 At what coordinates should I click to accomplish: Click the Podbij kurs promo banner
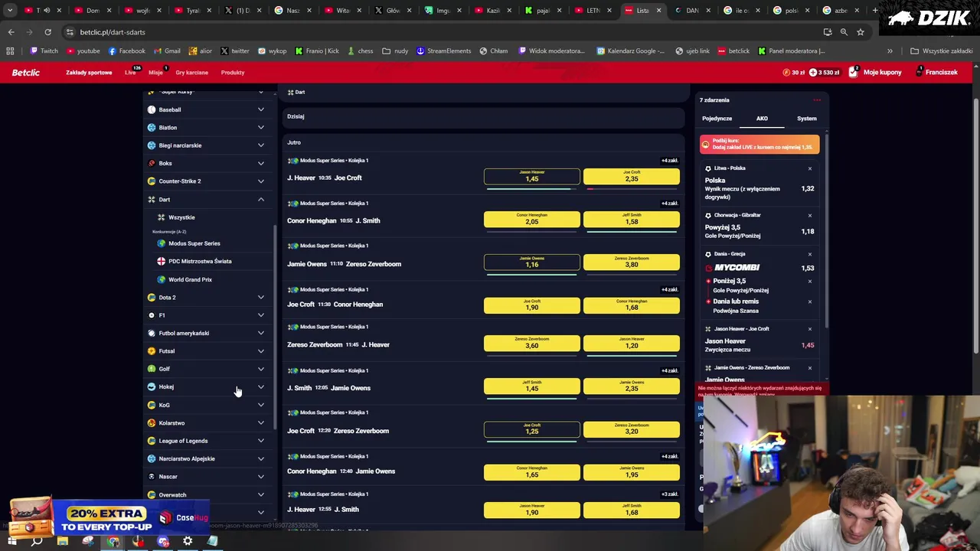[759, 144]
